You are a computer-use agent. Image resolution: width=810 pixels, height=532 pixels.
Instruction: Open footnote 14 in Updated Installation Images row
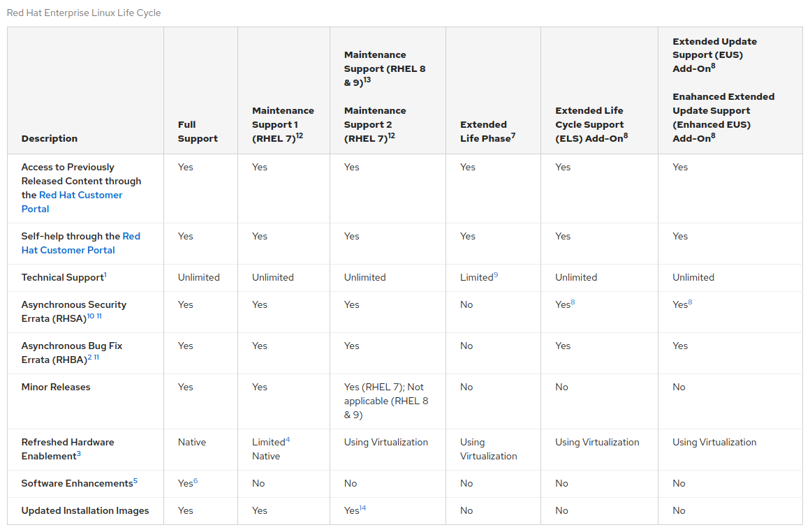363,508
